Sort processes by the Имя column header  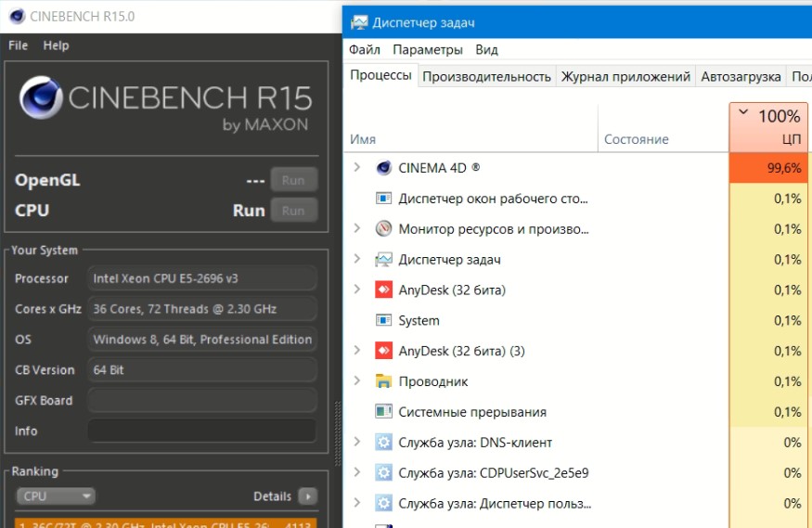[470, 127]
